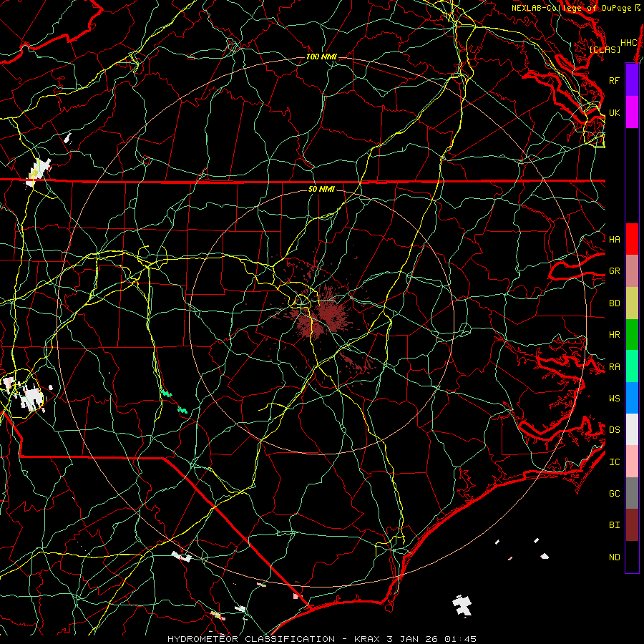
Task: Select the dusty pink GR swatch
Action: (x=632, y=271)
